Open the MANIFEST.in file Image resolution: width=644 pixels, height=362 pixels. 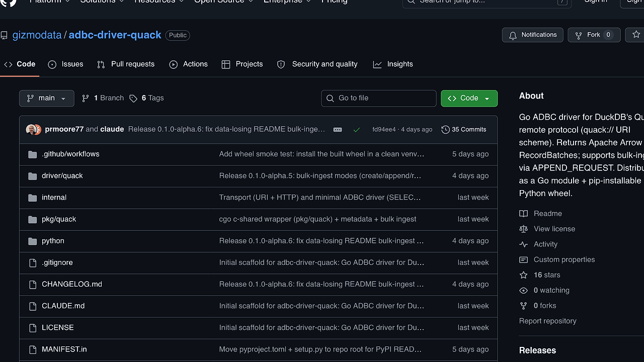click(x=64, y=348)
